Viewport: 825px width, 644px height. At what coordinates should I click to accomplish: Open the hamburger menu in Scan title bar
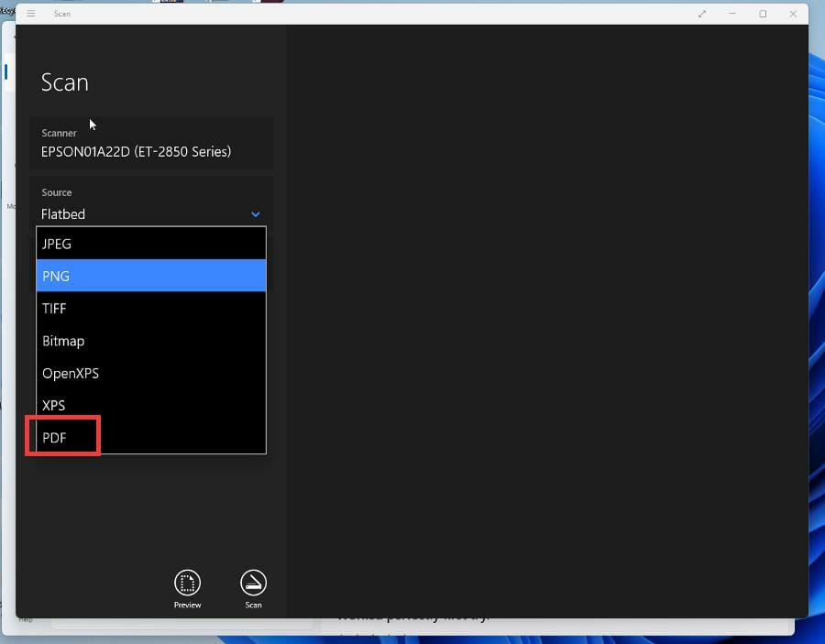31,14
